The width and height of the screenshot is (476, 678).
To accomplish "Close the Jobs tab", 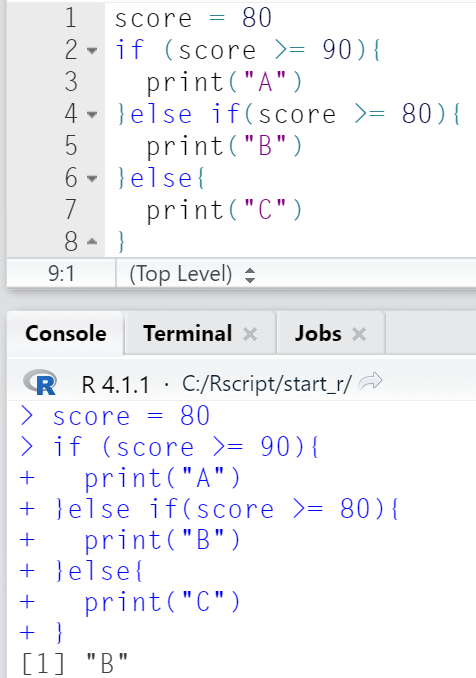I will coord(359,334).
